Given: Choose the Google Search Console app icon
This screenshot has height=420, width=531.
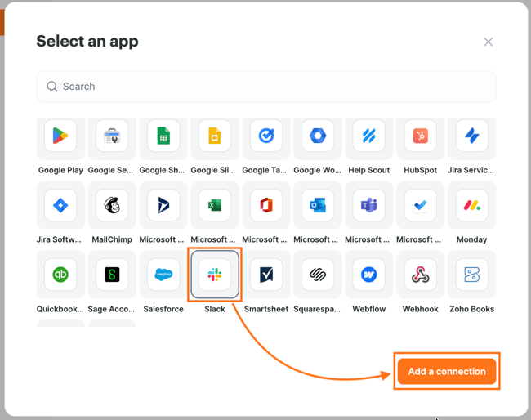Looking at the screenshot, I should pos(112,136).
